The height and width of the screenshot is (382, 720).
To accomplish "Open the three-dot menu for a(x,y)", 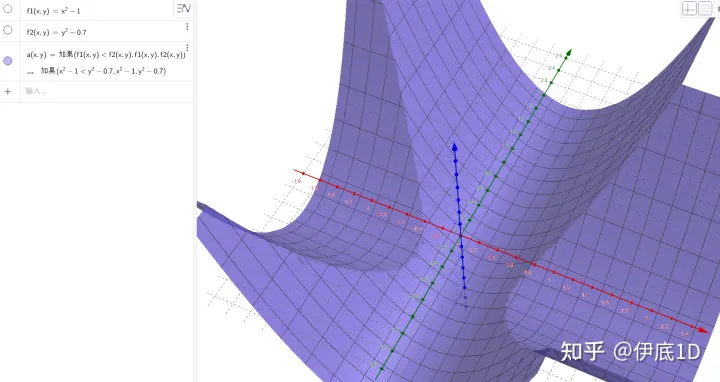I will tap(187, 48).
